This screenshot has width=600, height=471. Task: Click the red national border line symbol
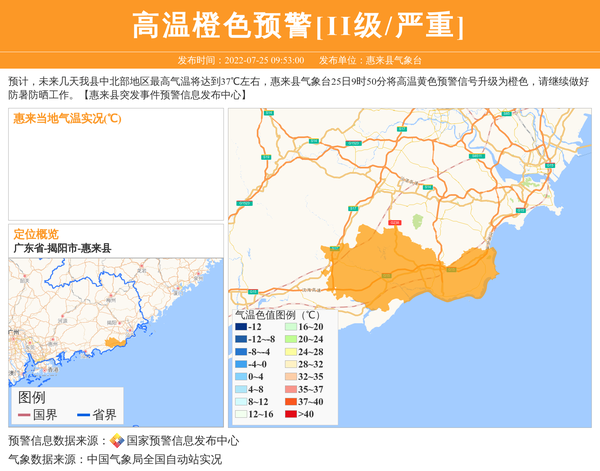click(x=24, y=415)
